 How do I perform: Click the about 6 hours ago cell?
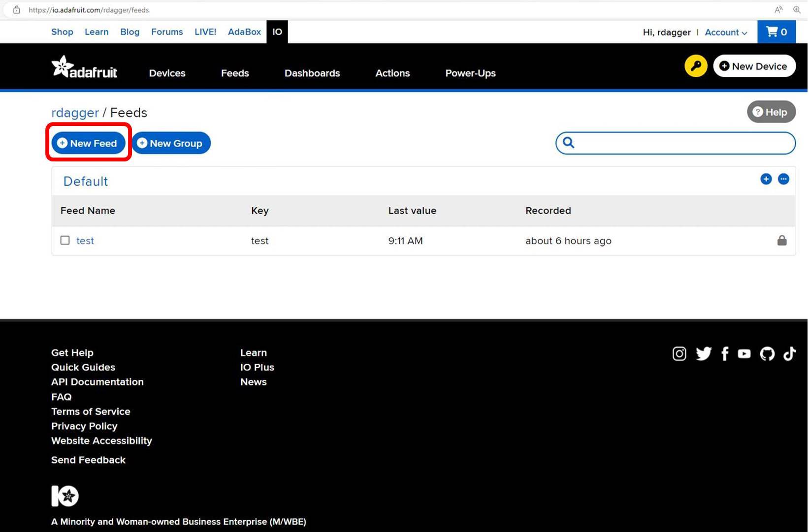pos(569,241)
